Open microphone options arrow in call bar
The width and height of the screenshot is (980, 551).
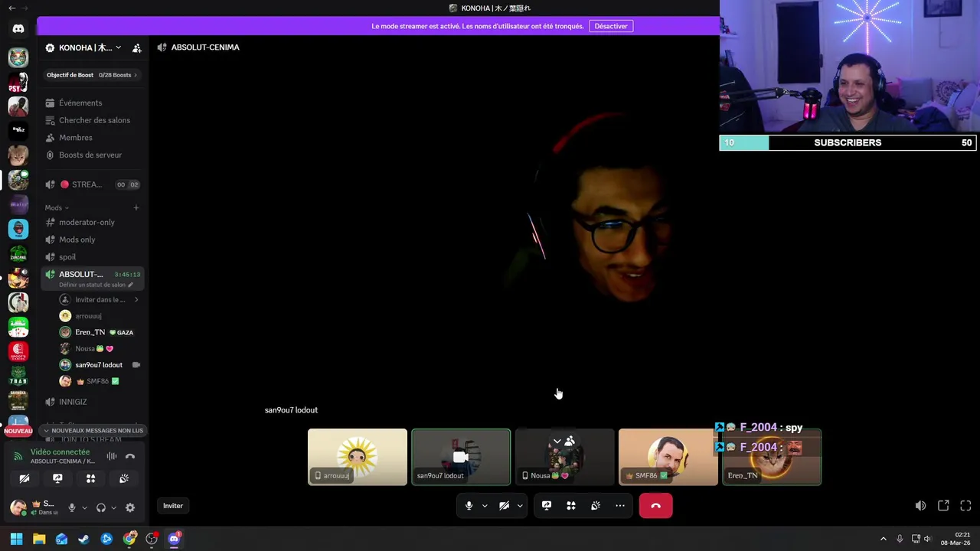point(485,506)
